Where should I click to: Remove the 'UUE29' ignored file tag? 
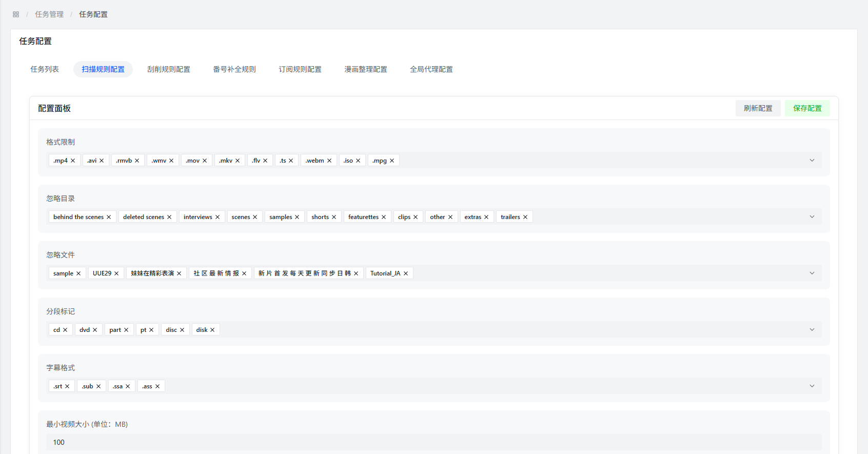(116, 273)
